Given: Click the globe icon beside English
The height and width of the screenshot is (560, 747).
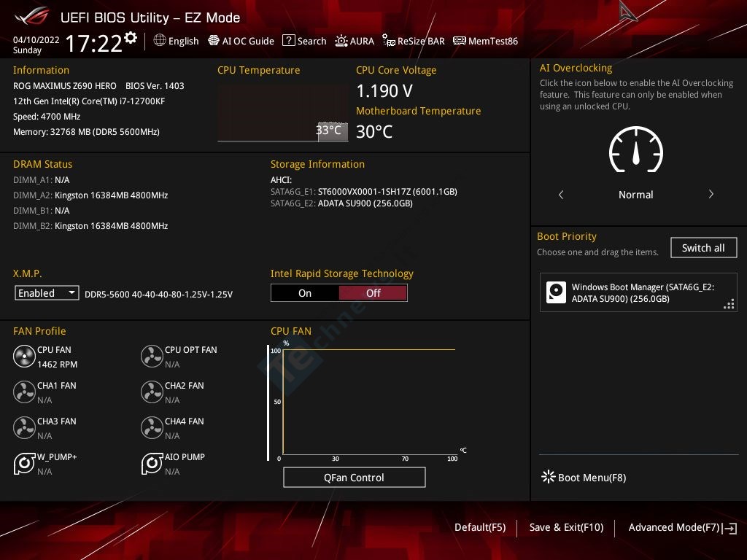Looking at the screenshot, I should (160, 41).
